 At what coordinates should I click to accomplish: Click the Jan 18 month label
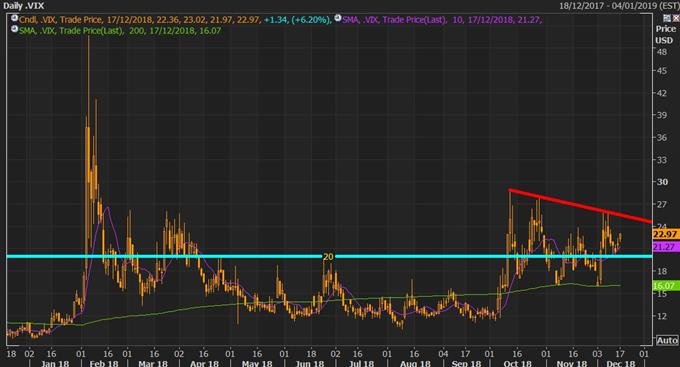tap(55, 363)
